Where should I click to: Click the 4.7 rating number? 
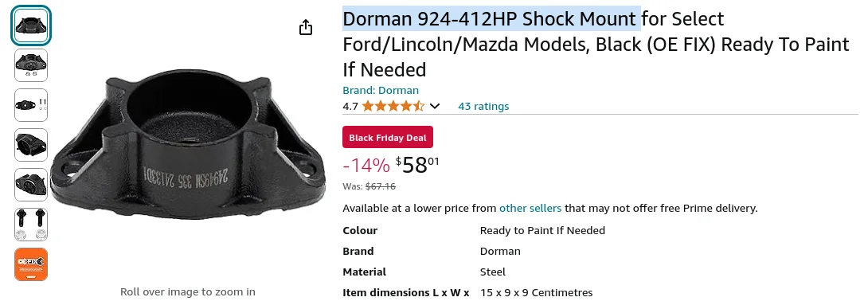350,106
